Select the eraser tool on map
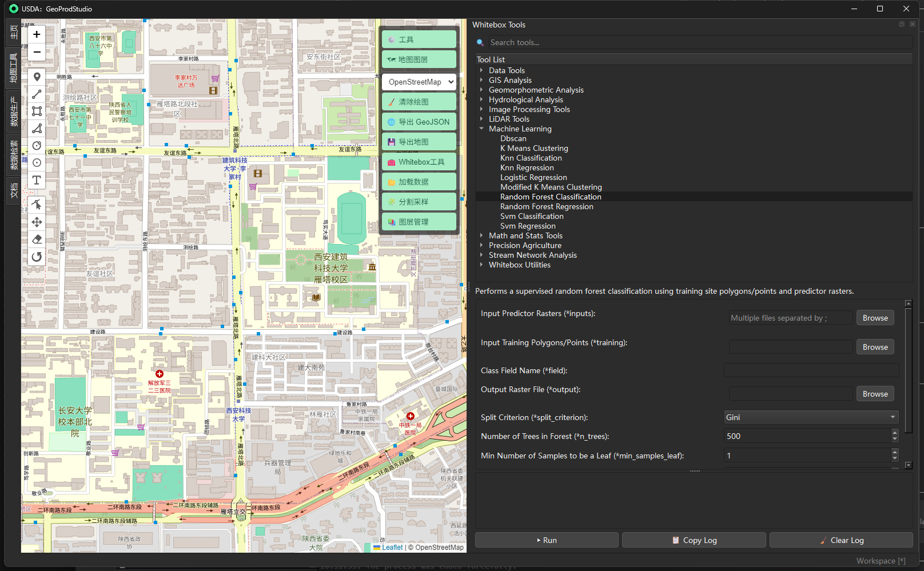The height and width of the screenshot is (571, 924). (x=37, y=239)
